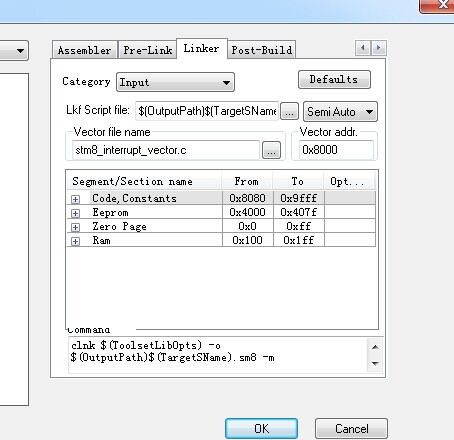Click the From column header

[247, 181]
